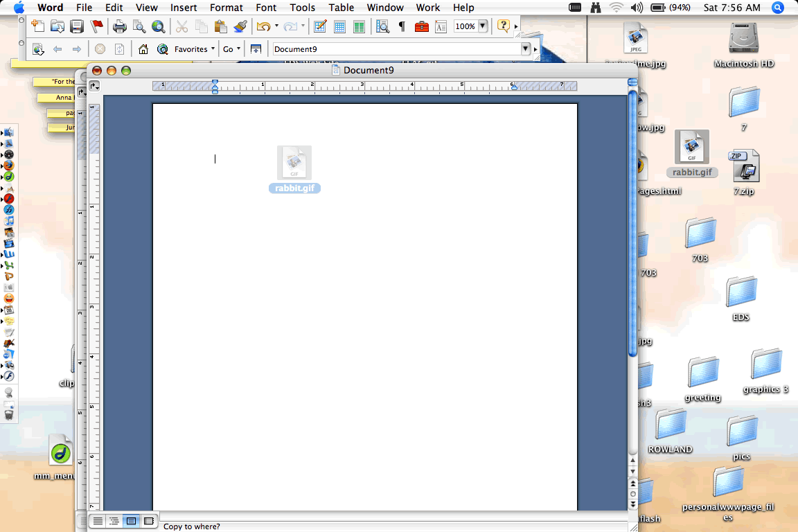Open Print Preview from the toolbar

click(139, 26)
